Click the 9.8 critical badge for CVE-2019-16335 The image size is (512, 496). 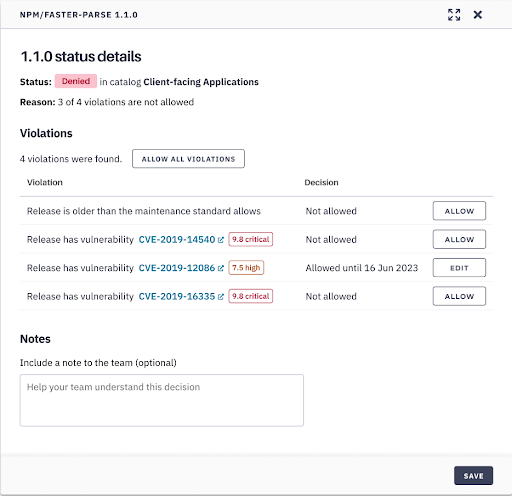point(251,296)
